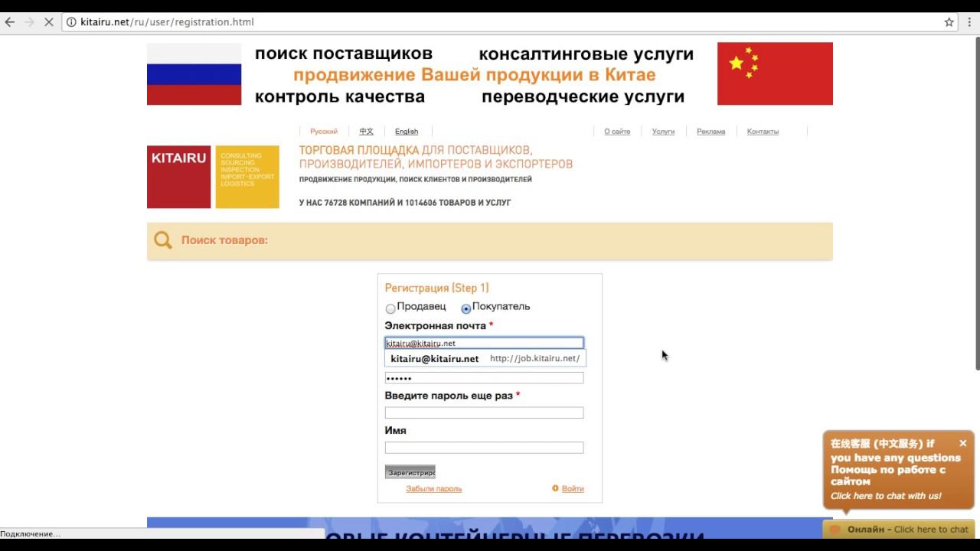The width and height of the screenshot is (980, 551).
Task: Click the Зарегистрироваться button
Action: [410, 472]
